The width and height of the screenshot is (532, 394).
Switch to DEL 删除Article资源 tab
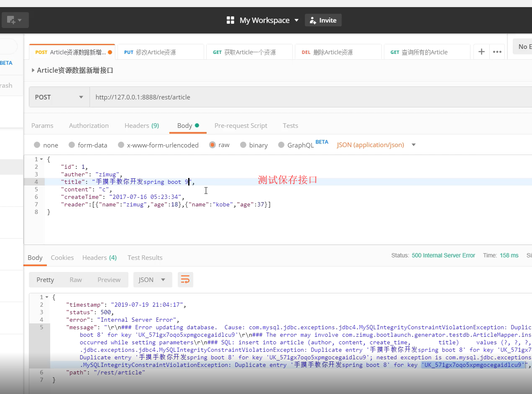click(338, 52)
